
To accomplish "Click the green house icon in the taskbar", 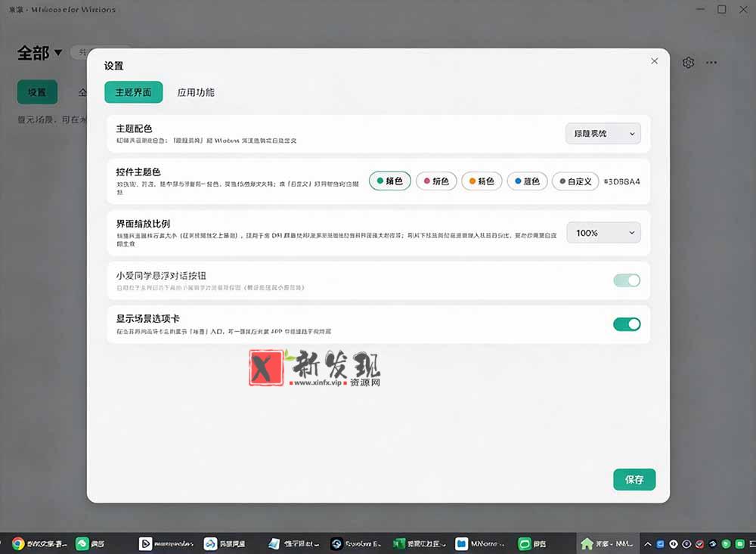I will tap(587, 543).
